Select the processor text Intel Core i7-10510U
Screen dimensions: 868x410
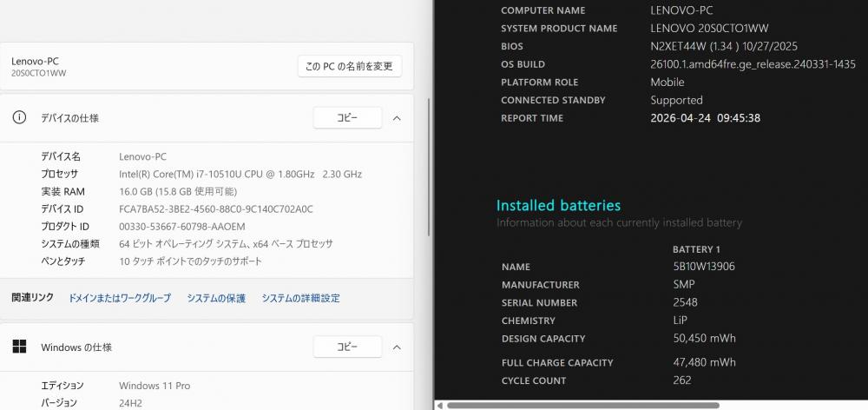coord(240,174)
